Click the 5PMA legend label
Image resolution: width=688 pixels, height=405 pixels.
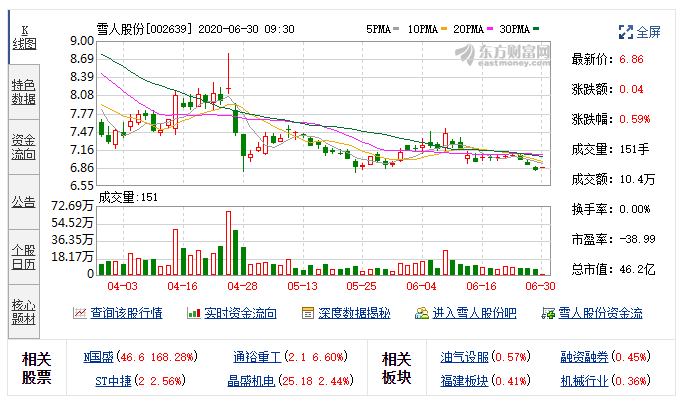tap(378, 29)
